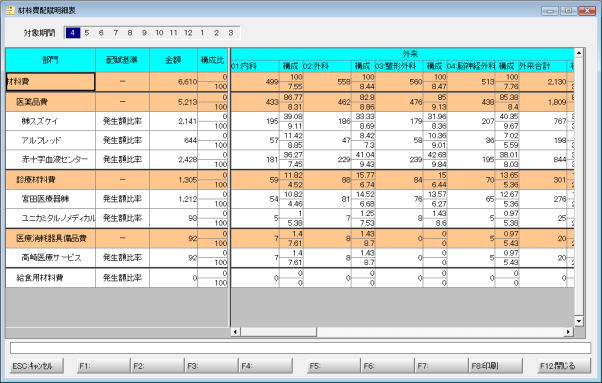Image resolution: width=602 pixels, height=383 pixels.
Task: Click the 配賦基準 column header
Action: (x=122, y=60)
